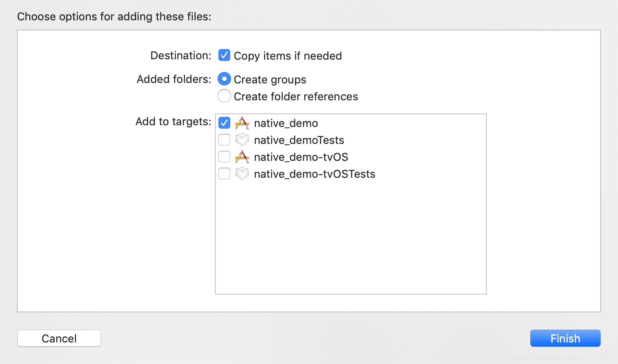Click the Copy items if needed label
Image resolution: width=618 pixels, height=364 pixels.
coord(288,56)
